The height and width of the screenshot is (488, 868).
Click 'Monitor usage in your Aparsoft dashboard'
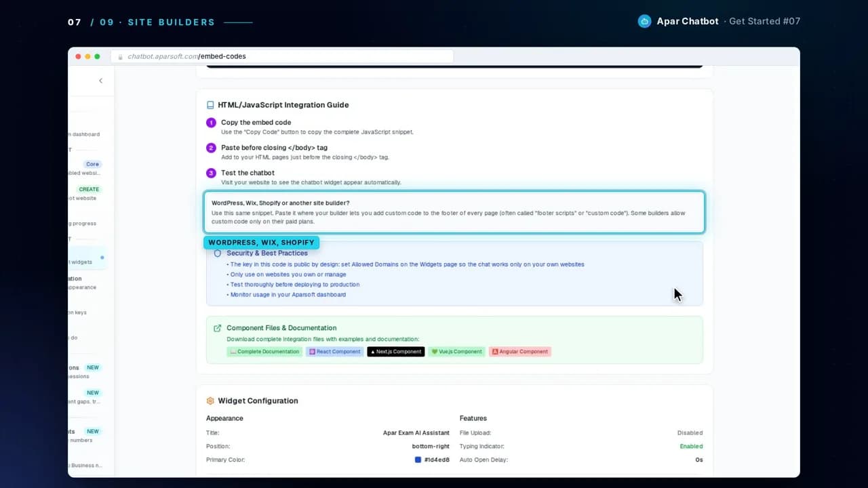pos(288,295)
